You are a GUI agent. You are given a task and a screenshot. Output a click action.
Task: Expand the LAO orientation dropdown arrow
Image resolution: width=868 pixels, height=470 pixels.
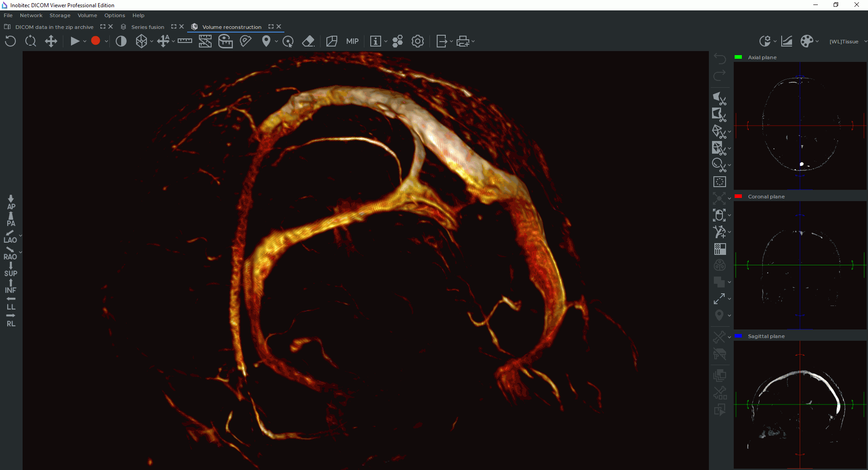click(x=20, y=236)
